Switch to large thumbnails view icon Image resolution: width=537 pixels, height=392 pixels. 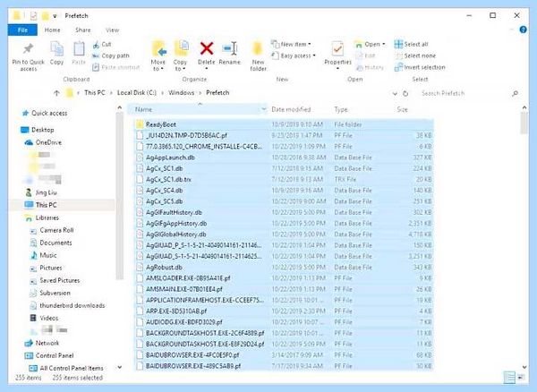[521, 378]
